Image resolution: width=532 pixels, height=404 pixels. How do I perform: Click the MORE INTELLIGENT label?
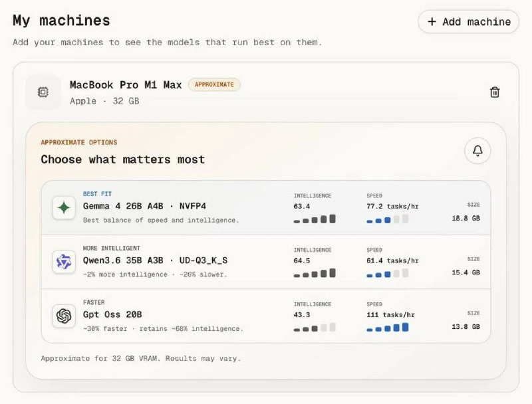[111, 248]
